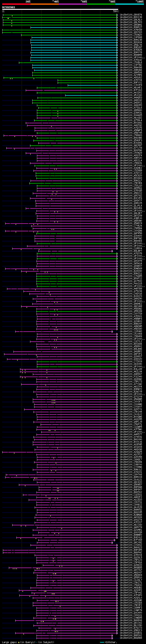Viewport: 146px width, 644px height.
Task: Click the green ~80% legend color segment
Action: click(101, 4)
